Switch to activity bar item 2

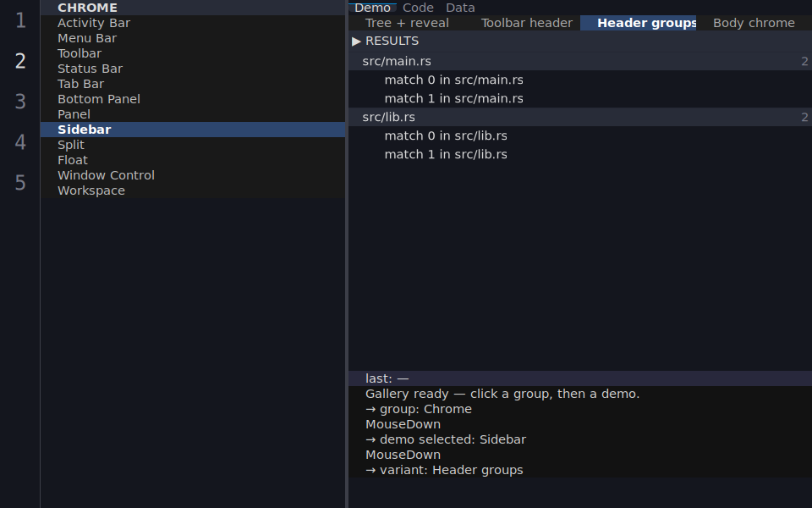coord(20,61)
